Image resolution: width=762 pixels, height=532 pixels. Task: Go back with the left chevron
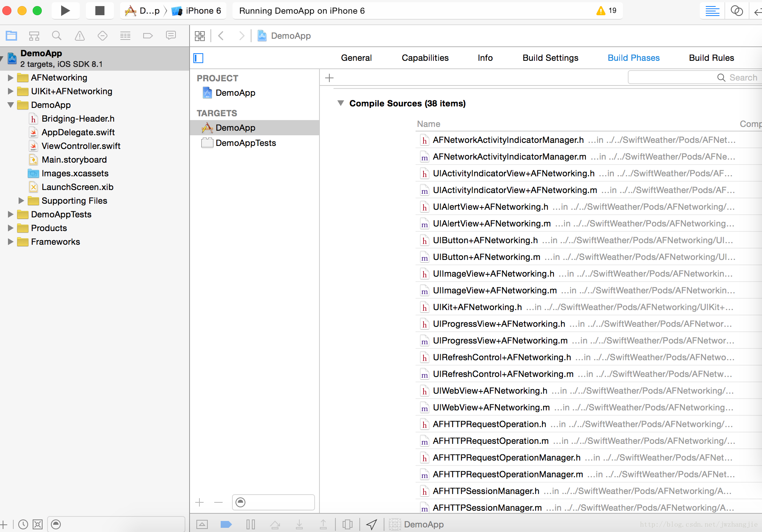tap(221, 36)
